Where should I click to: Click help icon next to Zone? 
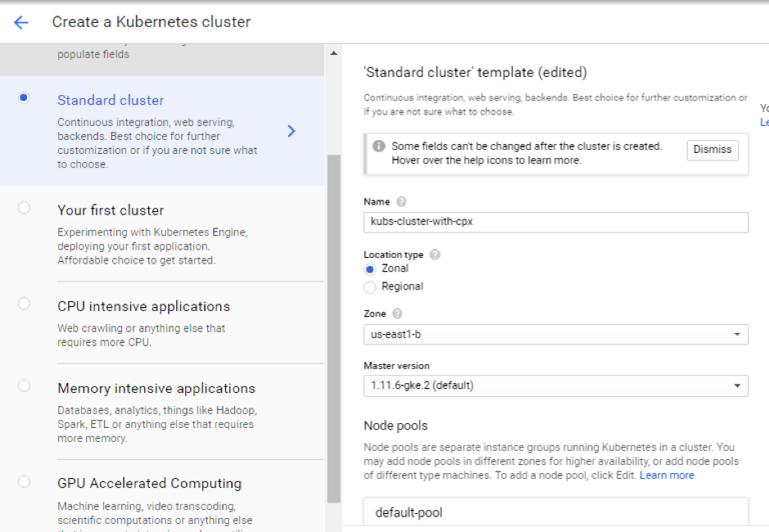coord(397,313)
